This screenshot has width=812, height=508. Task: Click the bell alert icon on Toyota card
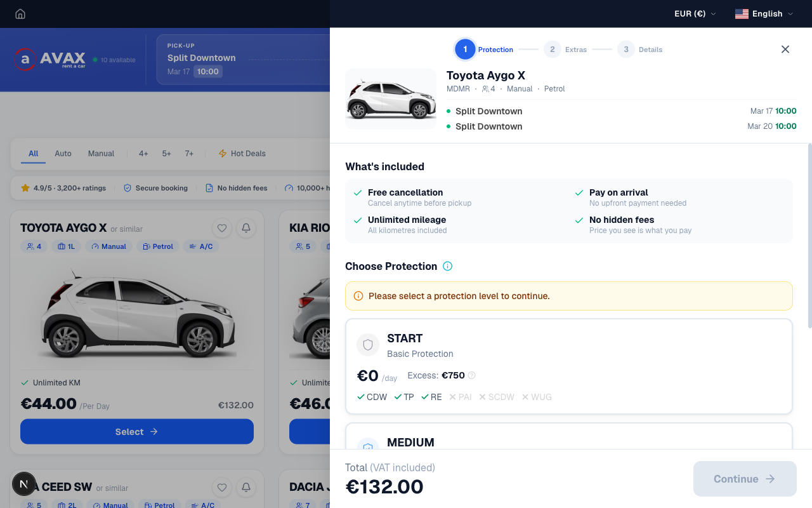[x=246, y=228]
